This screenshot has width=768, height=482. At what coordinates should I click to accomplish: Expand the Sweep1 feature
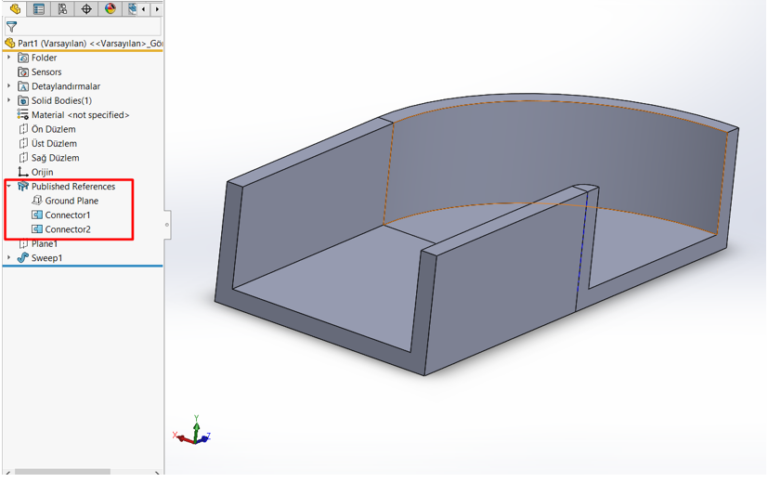coord(9,258)
